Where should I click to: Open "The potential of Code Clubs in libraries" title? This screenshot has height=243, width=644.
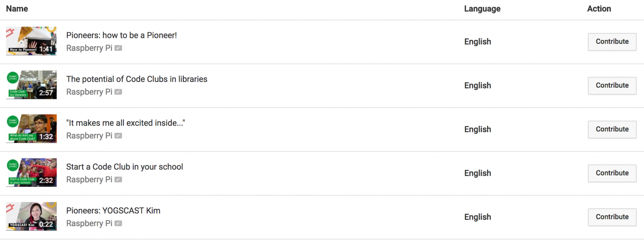[x=137, y=79]
